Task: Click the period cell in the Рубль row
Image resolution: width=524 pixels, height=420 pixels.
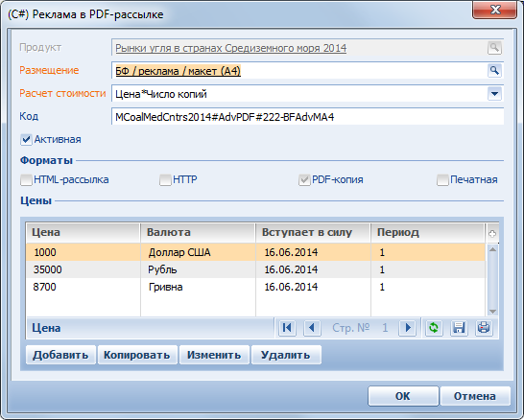Action: 428,269
